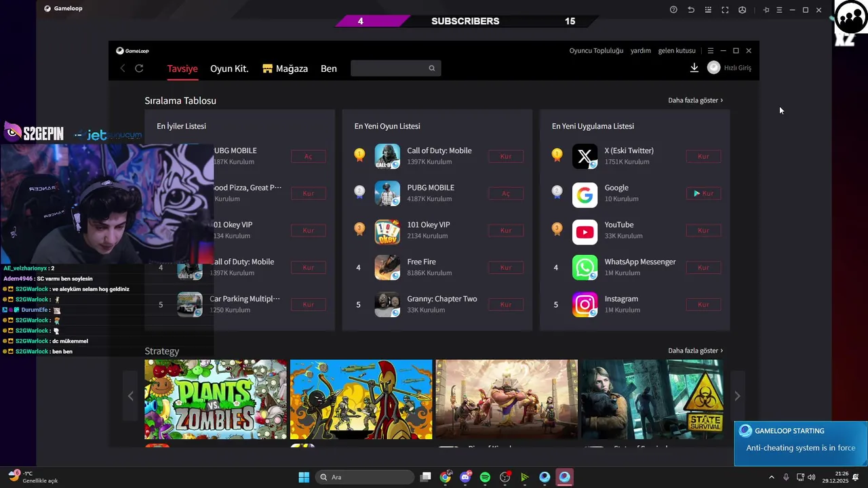868x488 pixels.
Task: Show previous Strategy games with left arrow
Action: [x=131, y=396]
